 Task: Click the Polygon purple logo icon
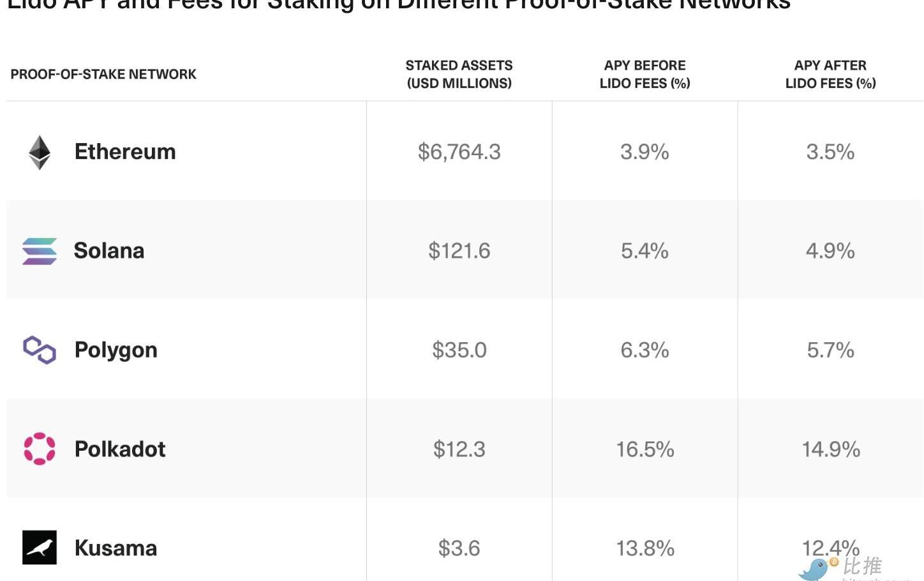[40, 350]
